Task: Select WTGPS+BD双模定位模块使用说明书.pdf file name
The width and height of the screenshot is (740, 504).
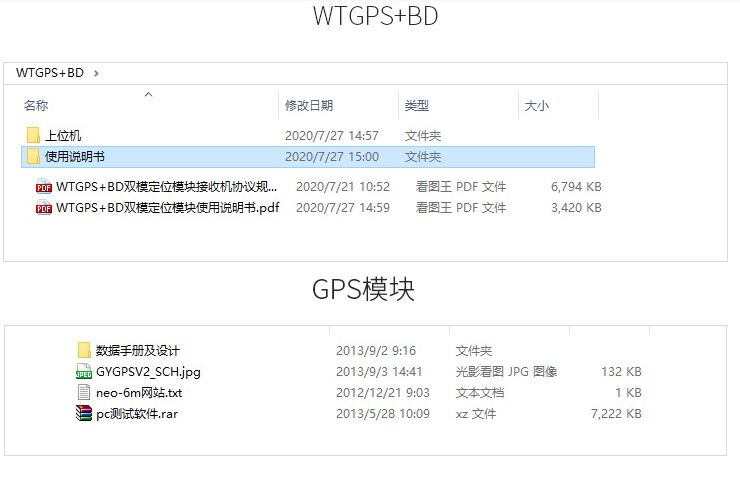Action: click(x=168, y=208)
